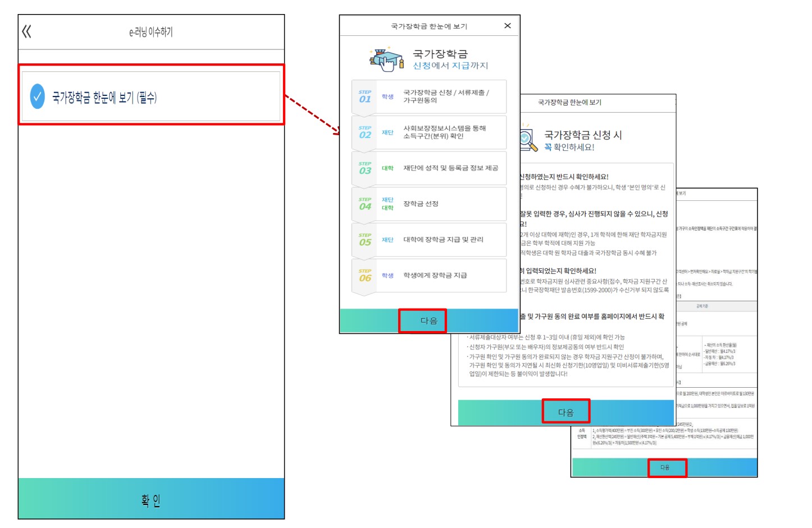Click the e-러닝 이수하기 header title

(x=151, y=32)
